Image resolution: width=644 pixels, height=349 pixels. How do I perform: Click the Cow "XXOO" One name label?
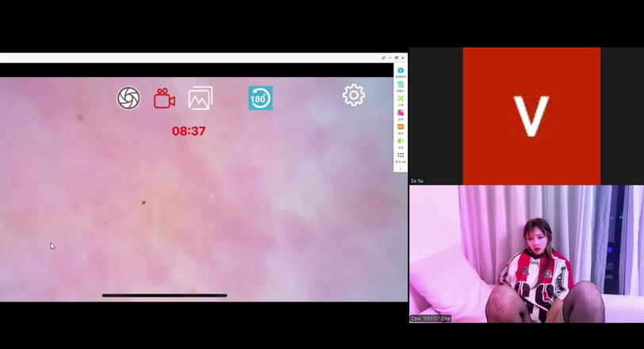tap(431, 318)
